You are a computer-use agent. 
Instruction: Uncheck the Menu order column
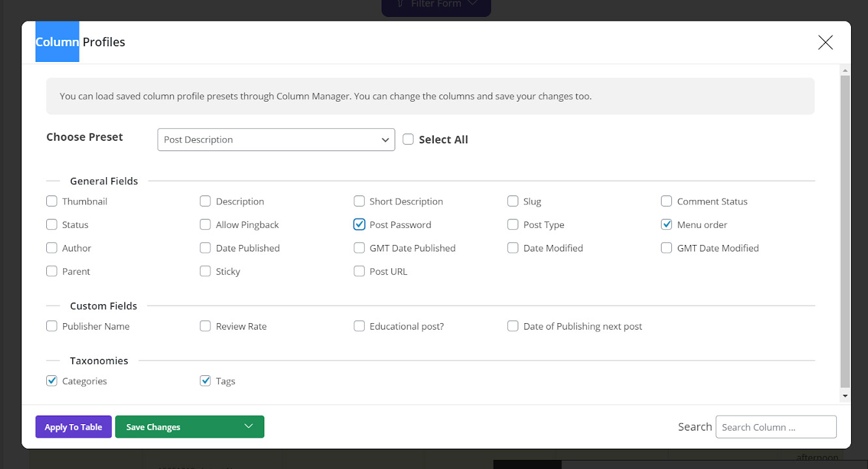(x=666, y=224)
